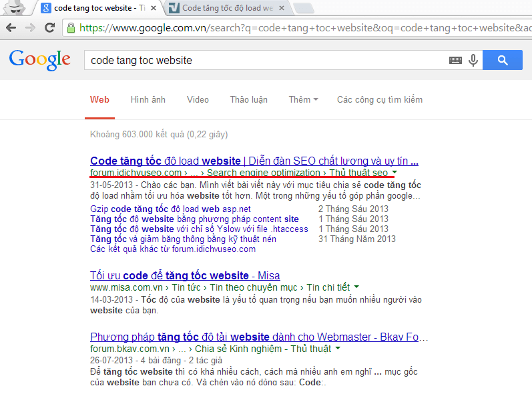This screenshot has height=396, width=532.
Task: Click the snippet text '26-07-2013 - 4 bài đăng'
Action: 156,360
